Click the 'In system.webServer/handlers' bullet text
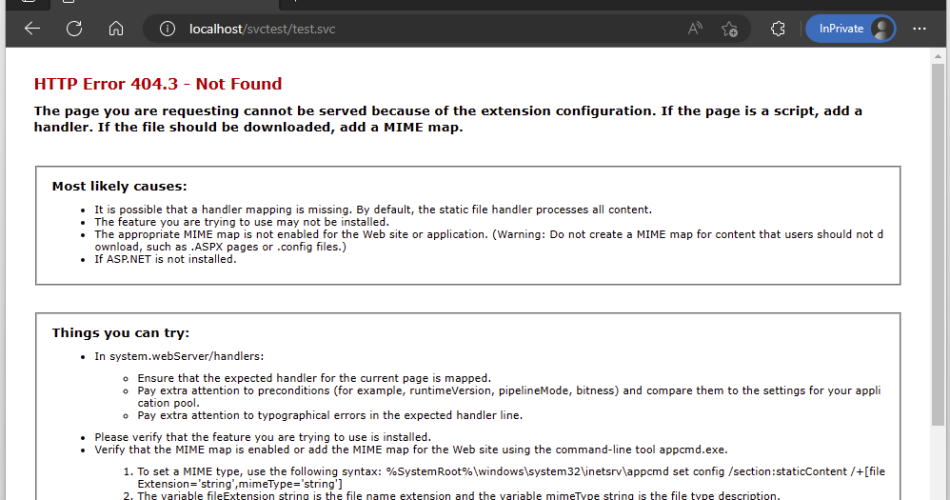This screenshot has height=500, width=950. [x=179, y=356]
